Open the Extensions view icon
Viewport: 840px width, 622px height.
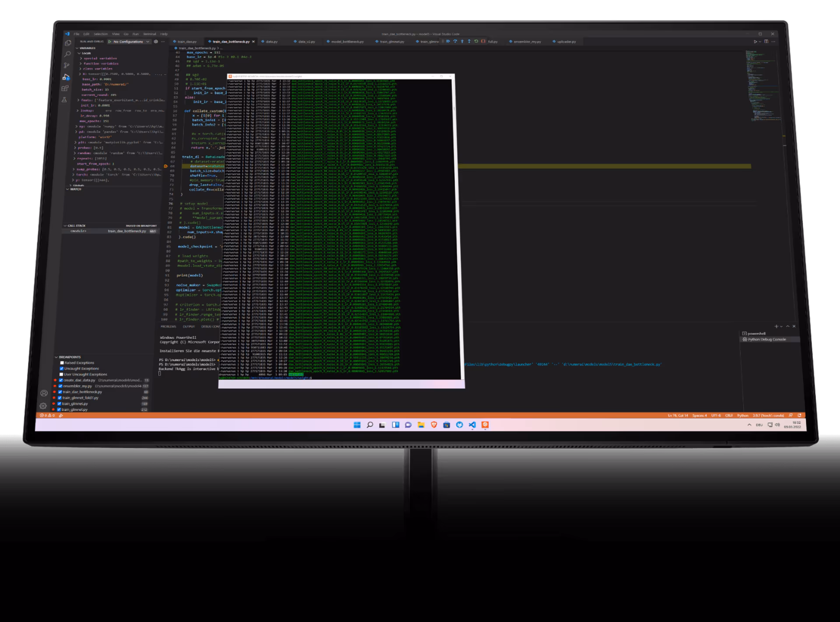click(65, 88)
